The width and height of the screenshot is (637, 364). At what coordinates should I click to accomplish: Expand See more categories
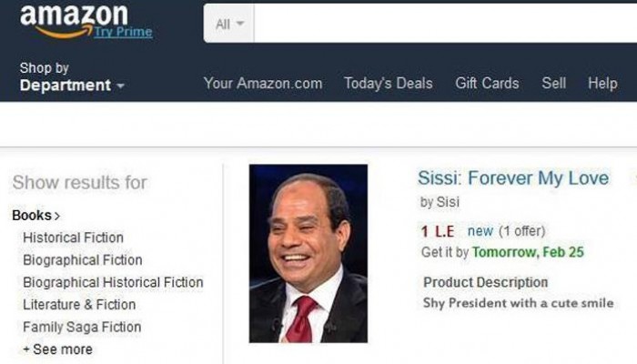click(x=57, y=349)
